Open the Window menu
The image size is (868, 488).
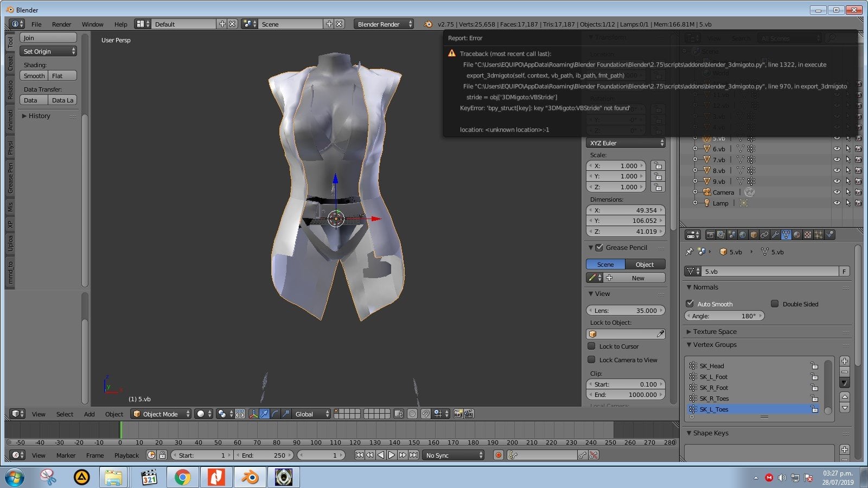pos(92,24)
